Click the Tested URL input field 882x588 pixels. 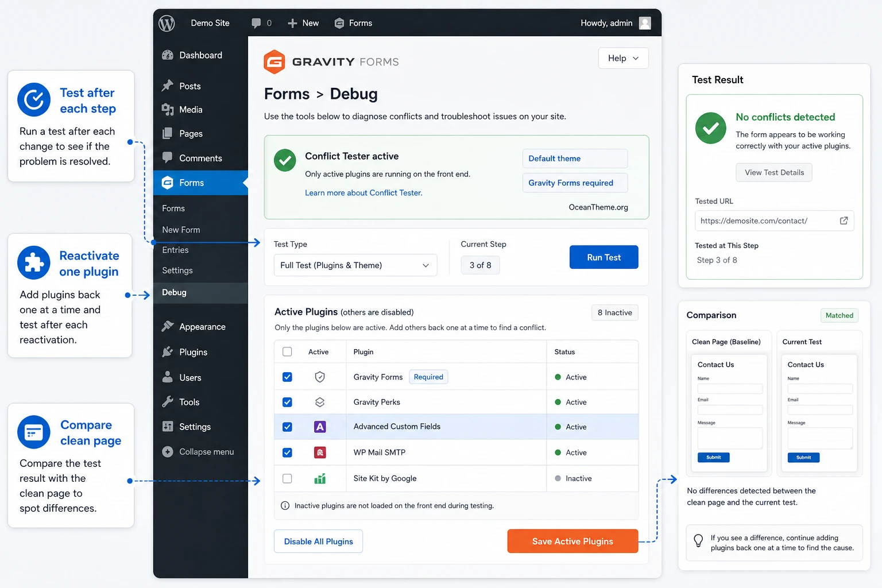(x=774, y=220)
